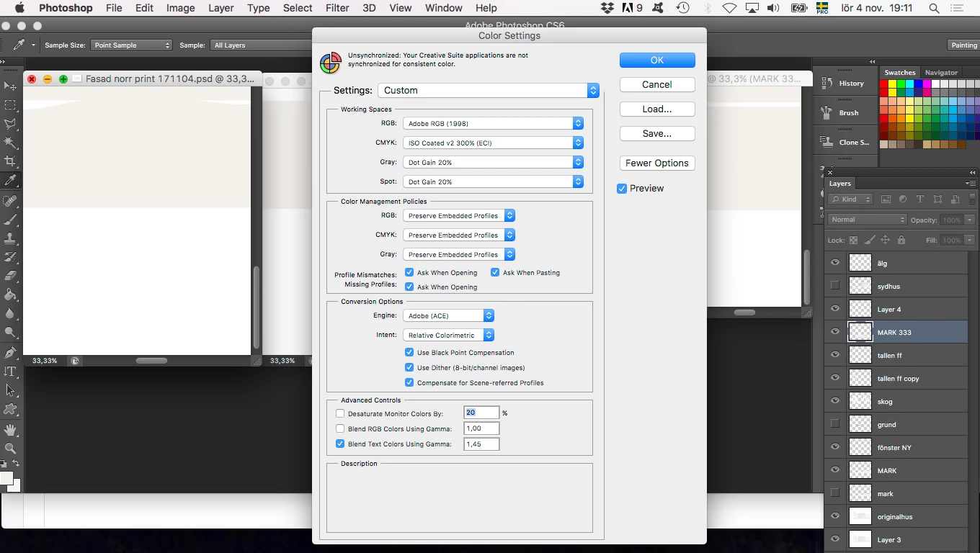Image resolution: width=980 pixels, height=553 pixels.
Task: Open the Apple menu
Action: click(x=19, y=8)
